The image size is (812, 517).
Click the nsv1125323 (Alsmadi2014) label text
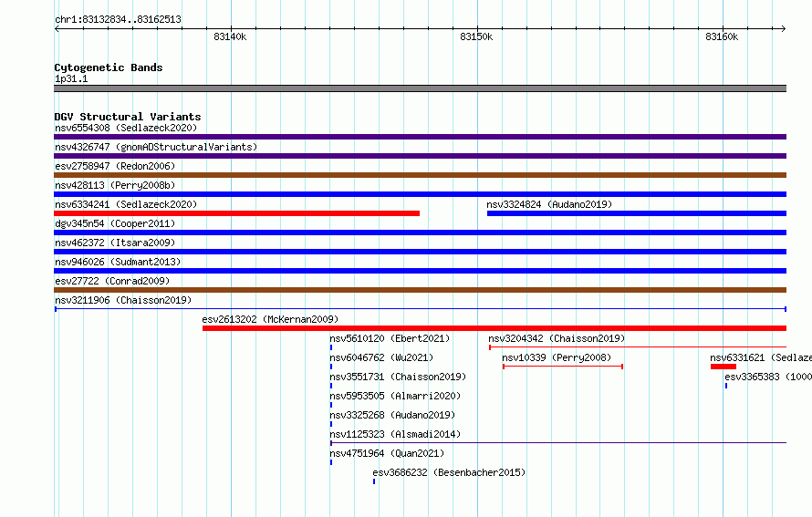395,434
